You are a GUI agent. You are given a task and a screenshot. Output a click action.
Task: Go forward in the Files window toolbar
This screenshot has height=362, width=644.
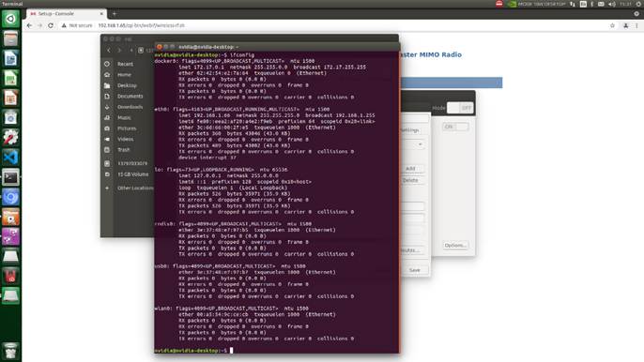click(119, 50)
